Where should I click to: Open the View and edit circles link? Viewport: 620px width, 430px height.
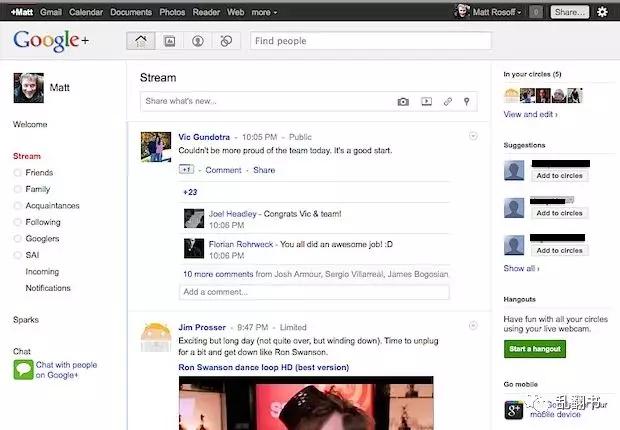[531, 114]
